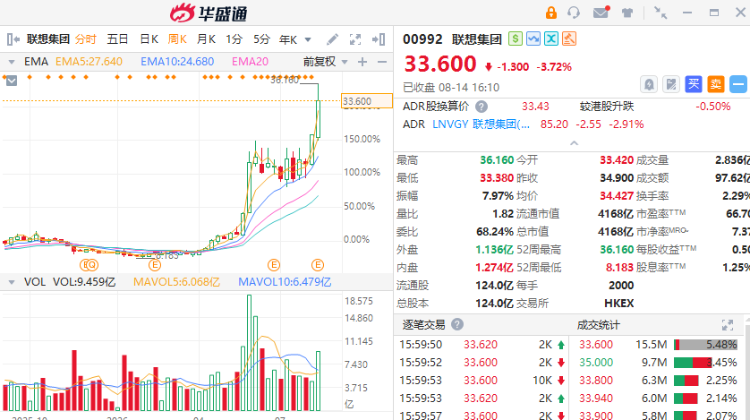The image size is (750, 420).
Task: Collapse ADR section with up chevron
Action: coord(574,143)
